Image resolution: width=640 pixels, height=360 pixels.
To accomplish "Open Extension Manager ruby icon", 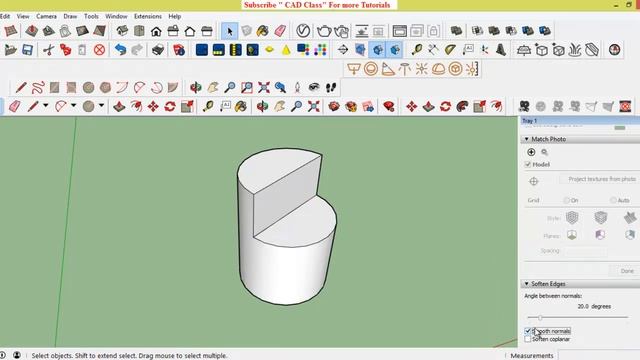I will (389, 107).
